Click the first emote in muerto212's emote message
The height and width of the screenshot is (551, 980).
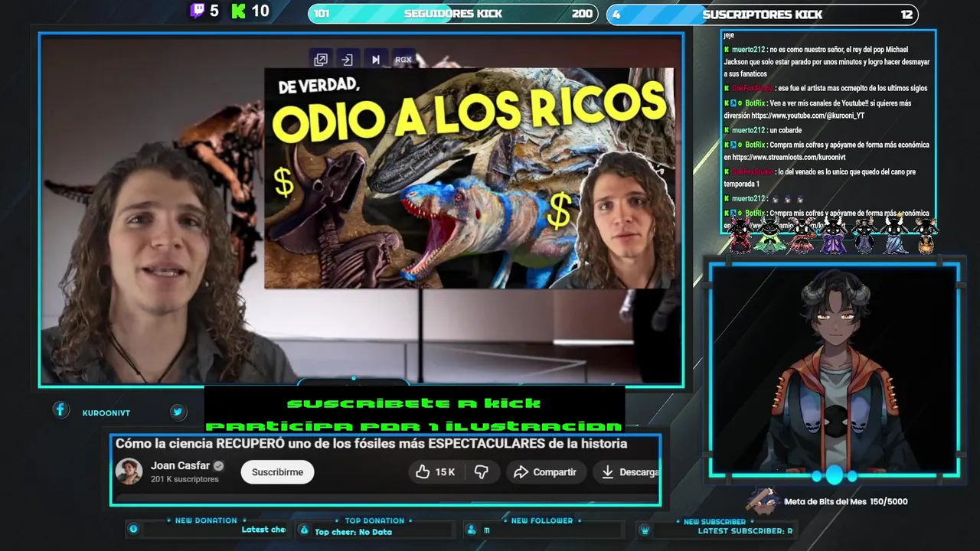(775, 199)
